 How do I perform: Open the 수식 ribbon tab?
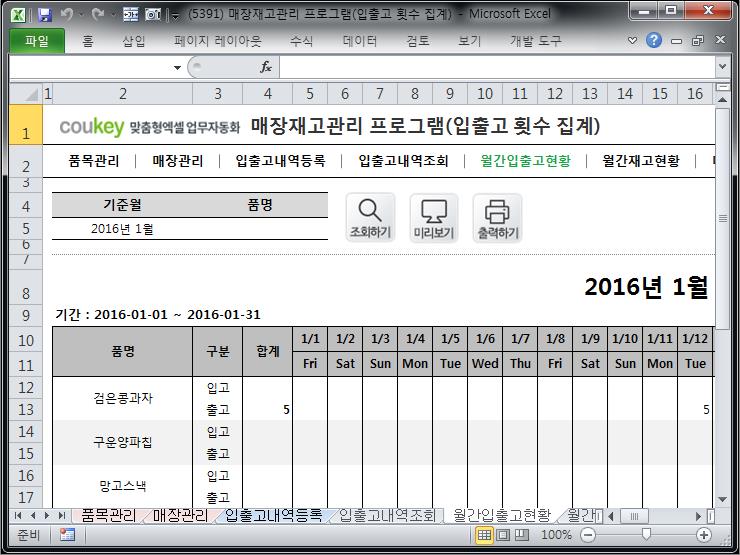coord(301,41)
